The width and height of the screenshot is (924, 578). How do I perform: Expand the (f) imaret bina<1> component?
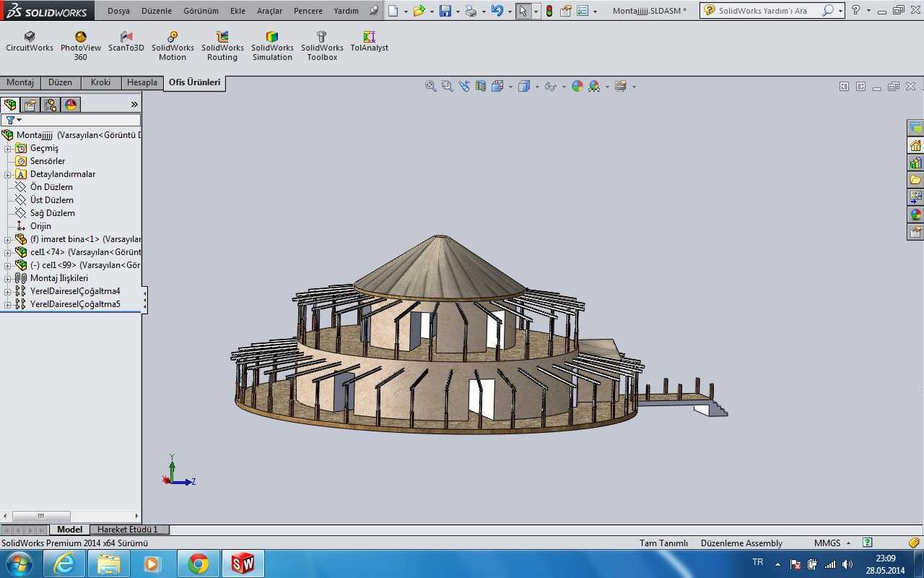(x=8, y=239)
